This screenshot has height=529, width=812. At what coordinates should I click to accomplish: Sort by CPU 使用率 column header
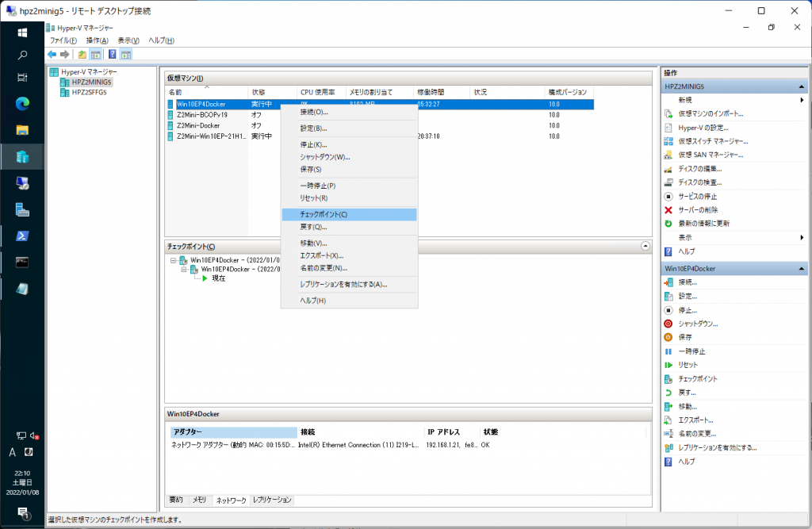point(322,92)
